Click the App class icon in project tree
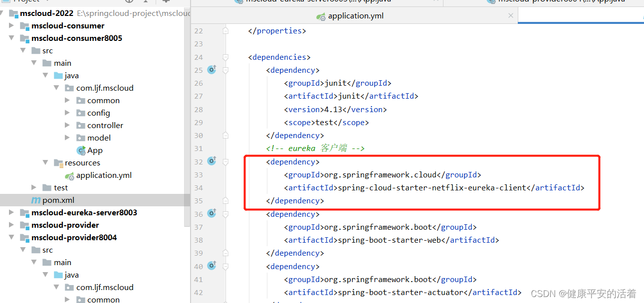 (x=81, y=150)
